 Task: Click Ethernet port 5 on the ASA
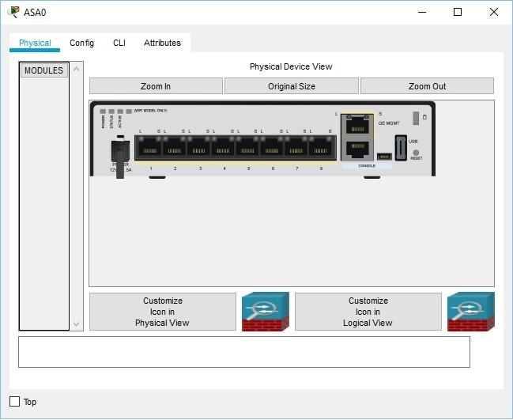[247, 148]
